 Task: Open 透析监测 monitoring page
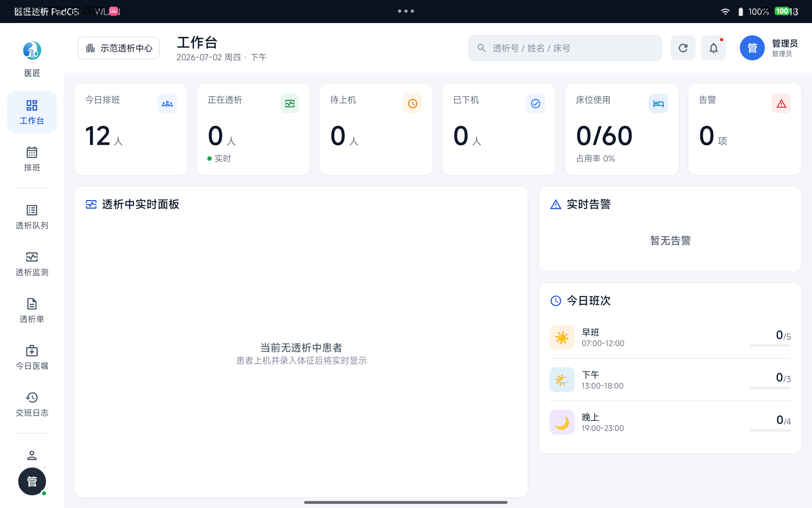pos(32,264)
